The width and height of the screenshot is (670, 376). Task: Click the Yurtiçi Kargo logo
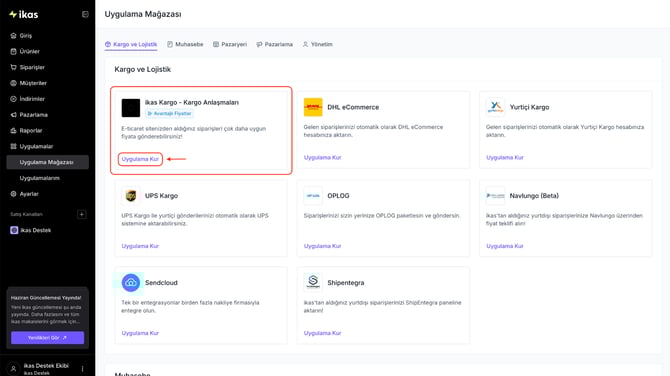[x=495, y=107]
